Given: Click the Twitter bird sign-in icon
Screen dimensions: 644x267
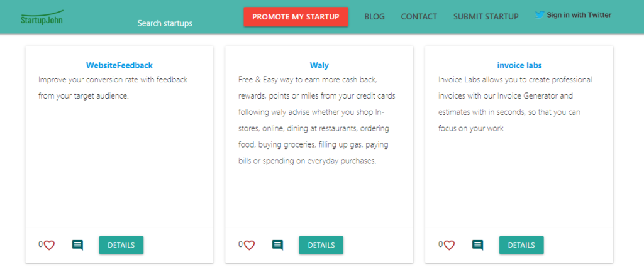Looking at the screenshot, I should coord(540,15).
